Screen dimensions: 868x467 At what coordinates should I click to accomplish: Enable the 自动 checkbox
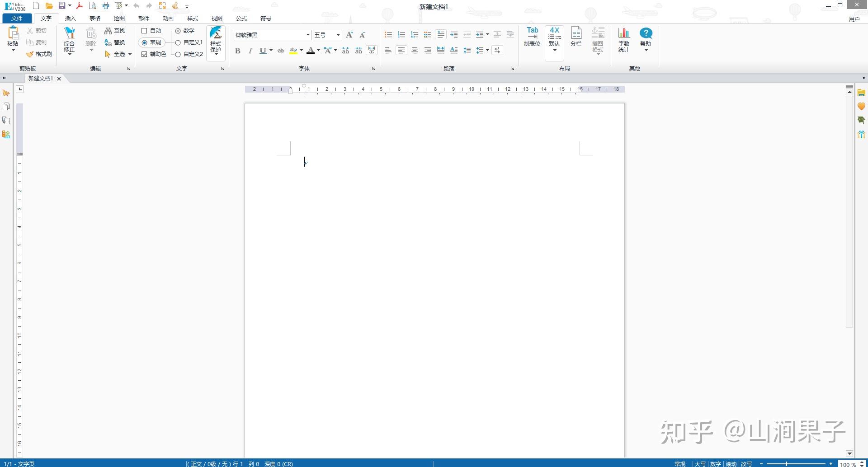144,31
